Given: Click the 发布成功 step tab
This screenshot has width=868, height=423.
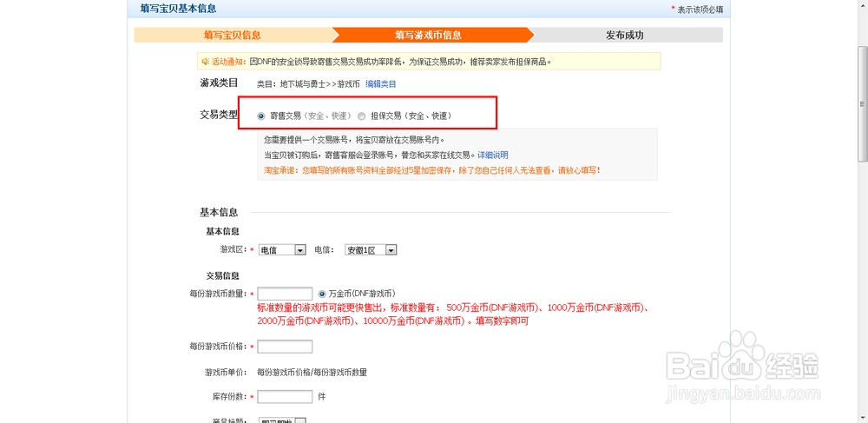Looking at the screenshot, I should tap(625, 36).
